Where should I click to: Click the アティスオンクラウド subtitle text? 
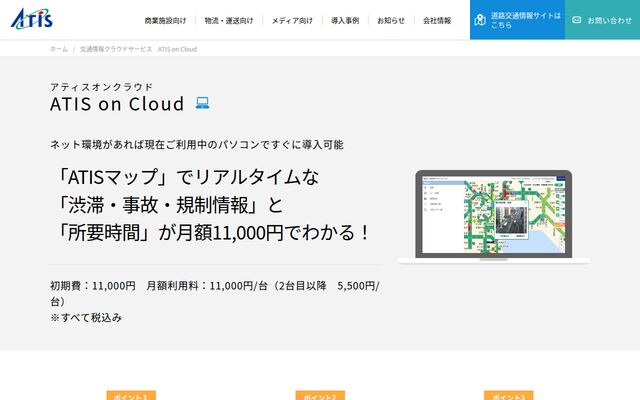pyautogui.click(x=101, y=87)
